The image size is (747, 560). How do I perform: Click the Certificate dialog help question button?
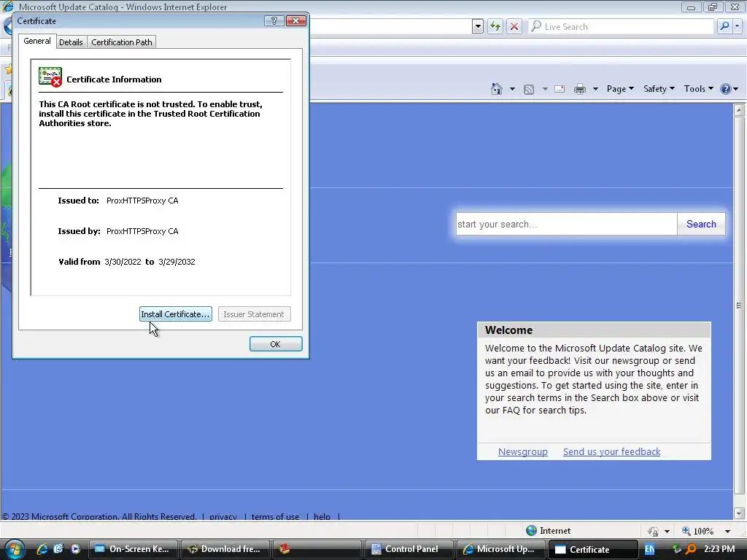click(x=274, y=21)
